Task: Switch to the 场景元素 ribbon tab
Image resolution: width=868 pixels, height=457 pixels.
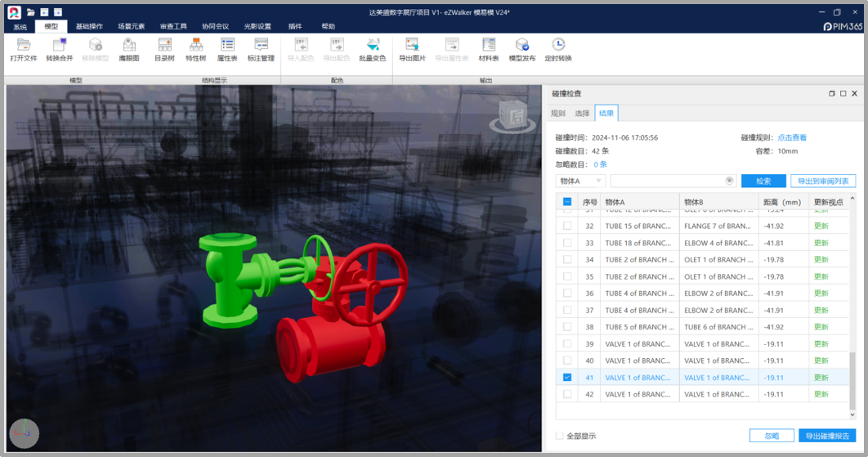Action: [x=132, y=27]
